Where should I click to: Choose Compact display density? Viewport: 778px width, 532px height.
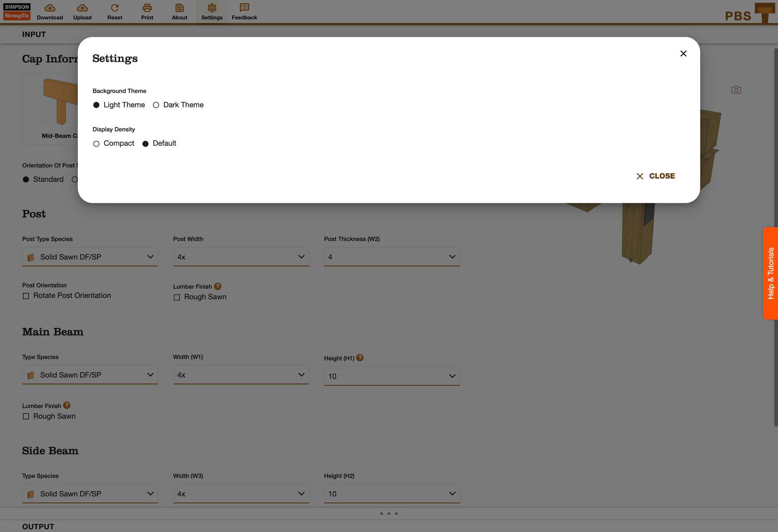(x=96, y=144)
